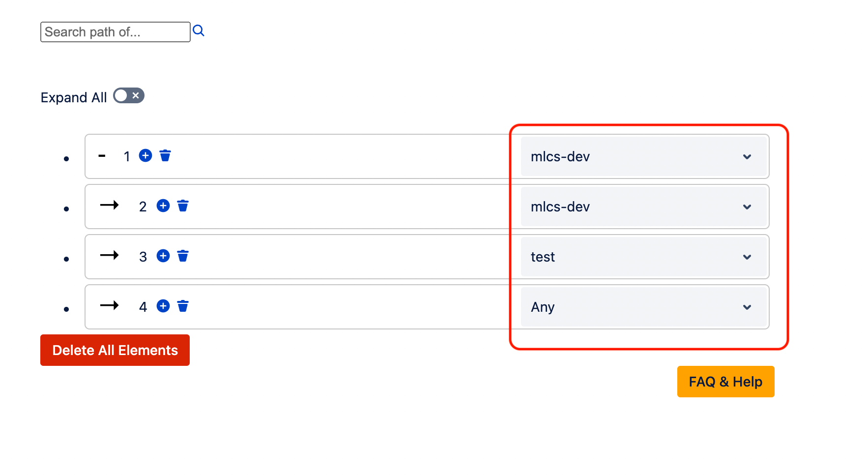The height and width of the screenshot is (476, 868).
Task: Add a child to element 3
Action: tap(163, 256)
